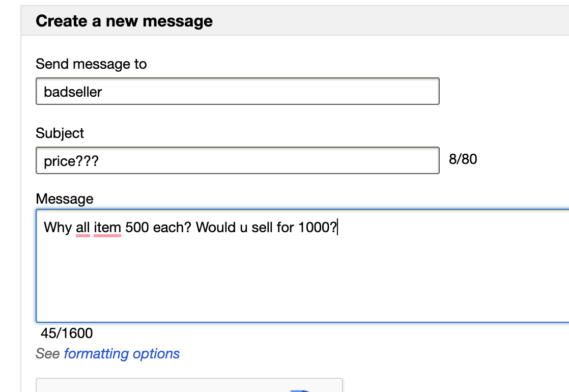569x392 pixels.
Task: Click the "Send message to" label
Action: (x=91, y=64)
